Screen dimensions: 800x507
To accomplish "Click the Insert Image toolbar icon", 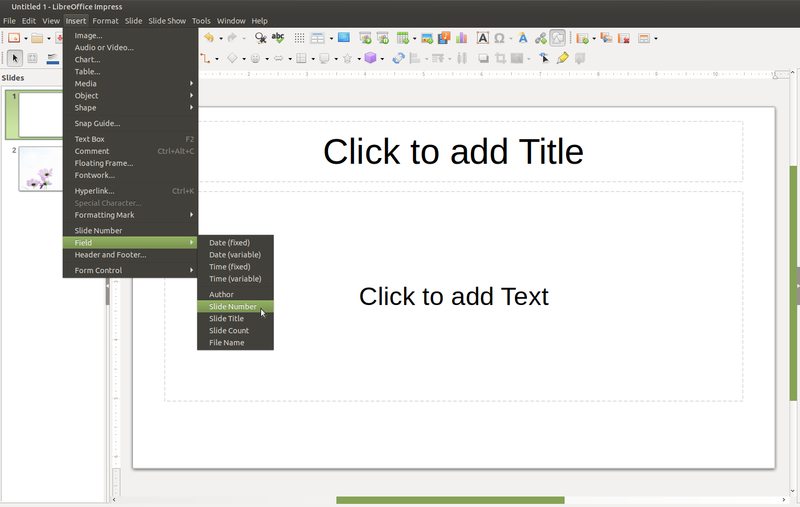I will pos(427,38).
